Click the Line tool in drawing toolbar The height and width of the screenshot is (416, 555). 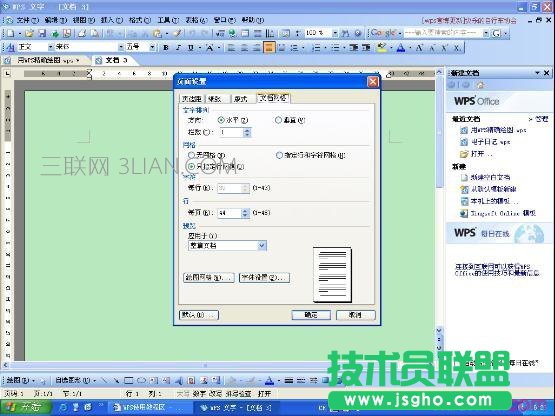104,381
